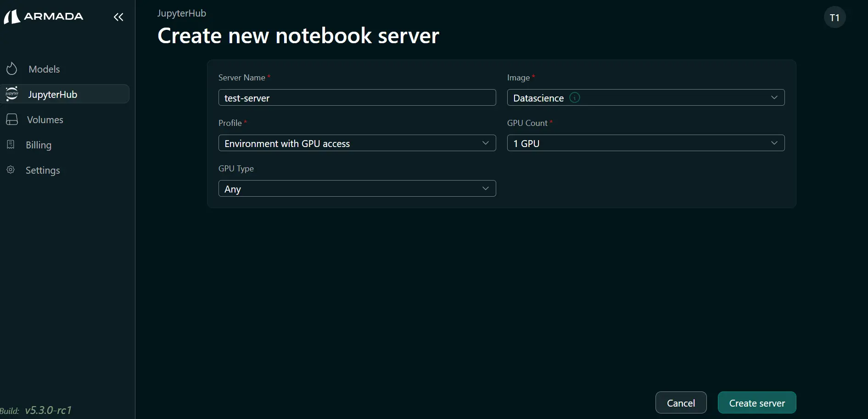Go to the JupyterHub menu label
The image size is (868, 419).
pyautogui.click(x=52, y=94)
